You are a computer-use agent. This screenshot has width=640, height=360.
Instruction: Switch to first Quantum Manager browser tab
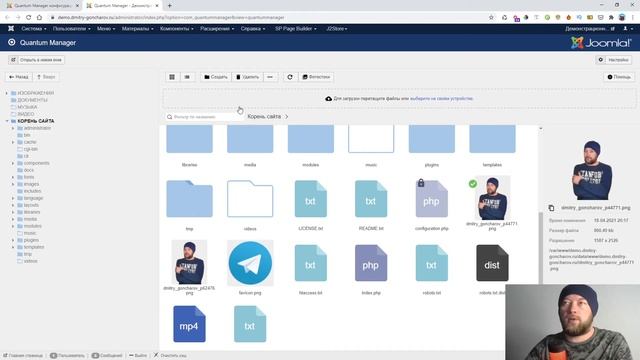click(x=41, y=6)
